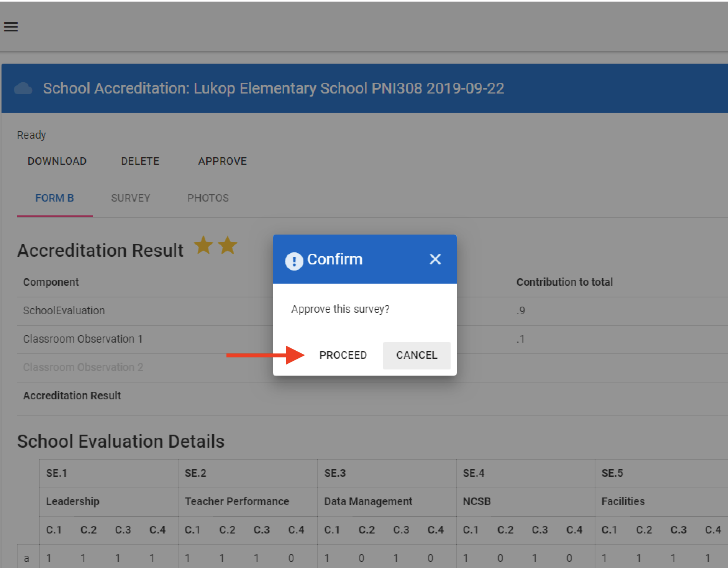Open the hamburger navigation menu
Image resolution: width=728 pixels, height=568 pixels.
11,27
